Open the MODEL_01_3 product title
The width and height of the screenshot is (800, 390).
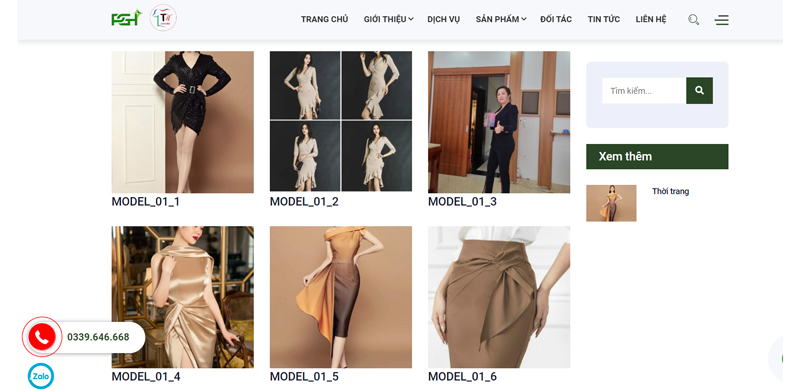[462, 202]
